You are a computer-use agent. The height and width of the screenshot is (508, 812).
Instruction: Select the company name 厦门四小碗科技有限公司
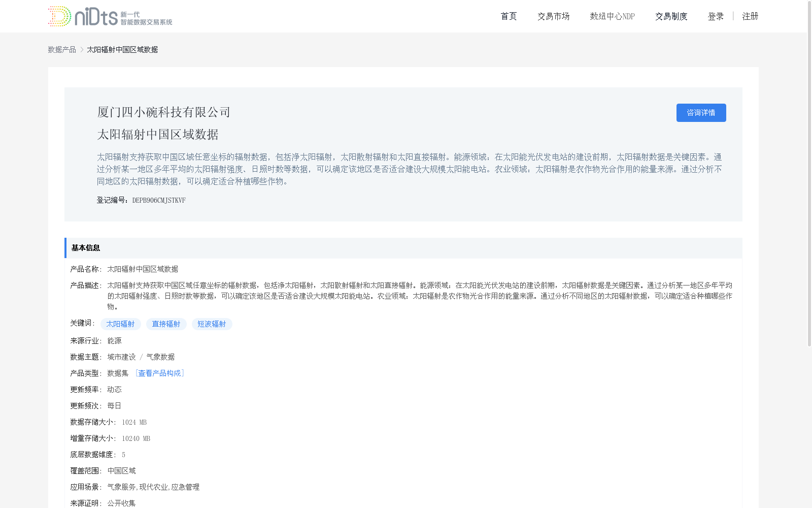pos(164,112)
